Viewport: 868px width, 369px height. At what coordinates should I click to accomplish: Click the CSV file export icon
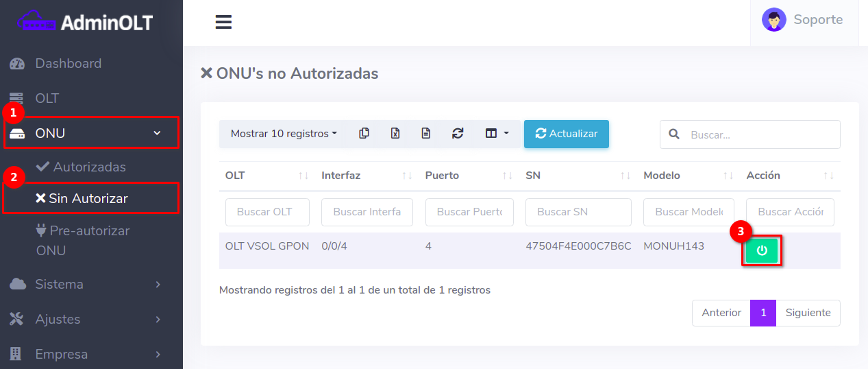[x=426, y=134]
